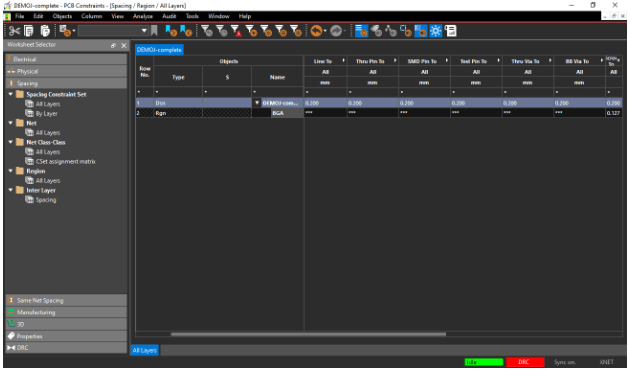Screen dimensions: 628x370
Task: Select All Layers under Region
Action: coord(47,181)
